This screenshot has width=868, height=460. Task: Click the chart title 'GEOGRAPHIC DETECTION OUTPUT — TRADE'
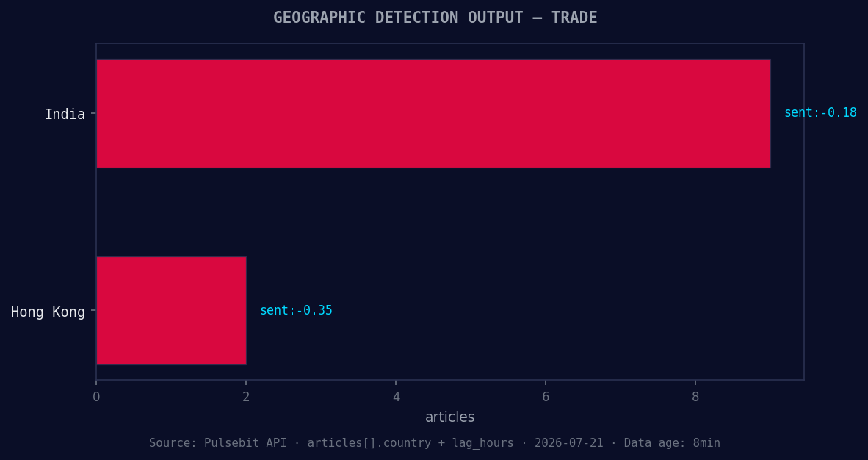pyautogui.click(x=435, y=18)
